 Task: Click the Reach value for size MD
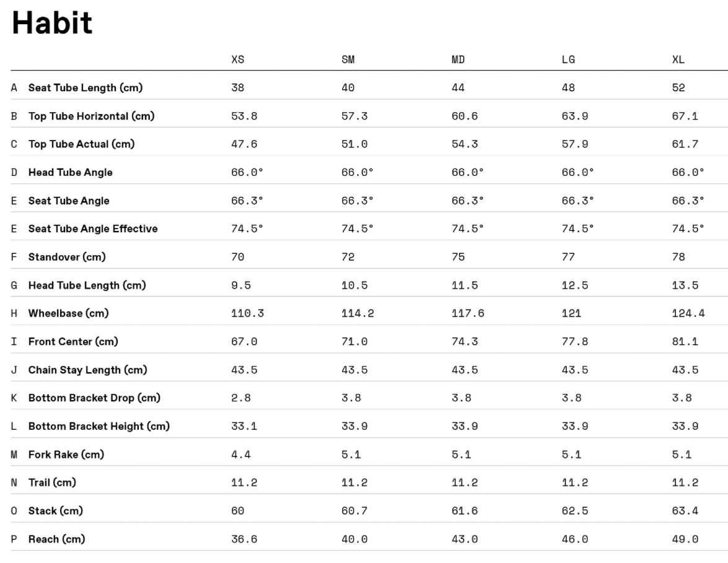pos(465,539)
